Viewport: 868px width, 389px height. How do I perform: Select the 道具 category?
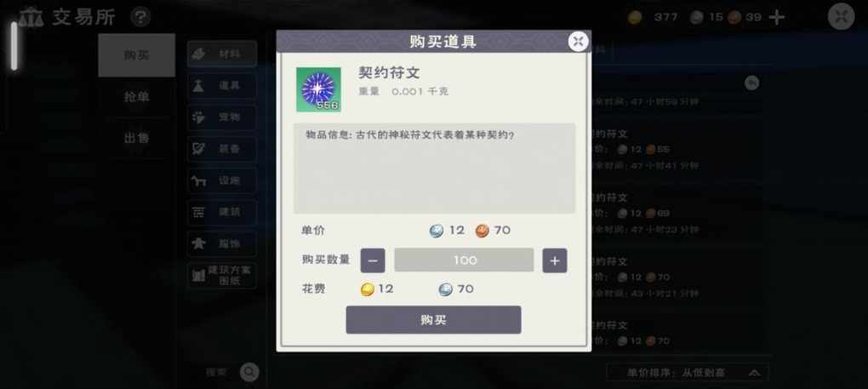tap(222, 86)
